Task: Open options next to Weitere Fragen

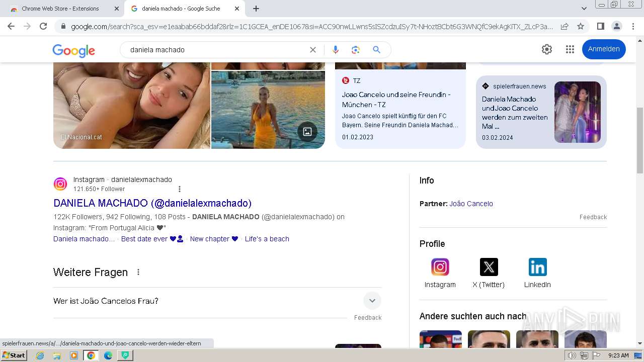Action: 138,272
